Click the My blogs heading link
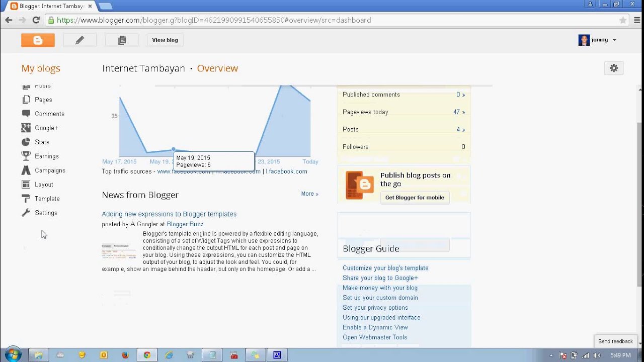Viewport: 644px width, 362px height. (x=41, y=68)
